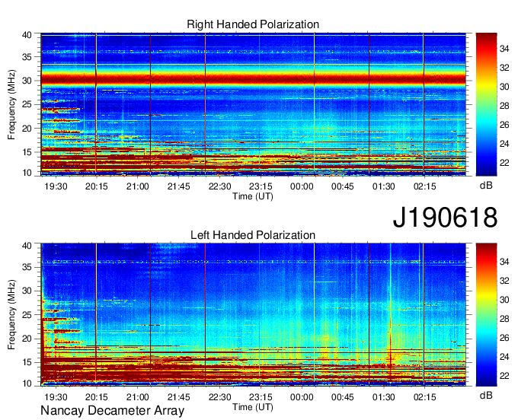Click the 25 MHz frequency tick, Right Handed plot

27,104
